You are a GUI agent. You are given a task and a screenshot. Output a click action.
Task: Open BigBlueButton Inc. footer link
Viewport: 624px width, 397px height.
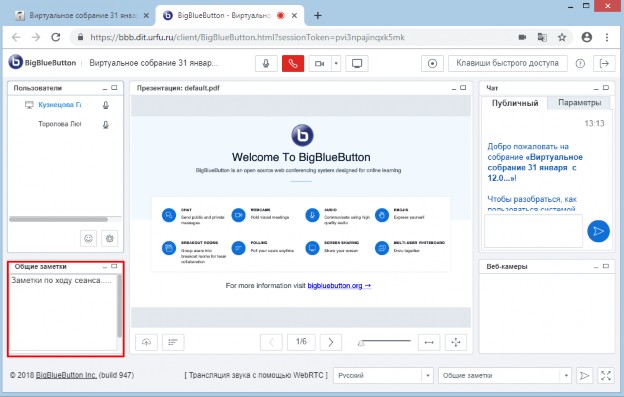click(66, 375)
